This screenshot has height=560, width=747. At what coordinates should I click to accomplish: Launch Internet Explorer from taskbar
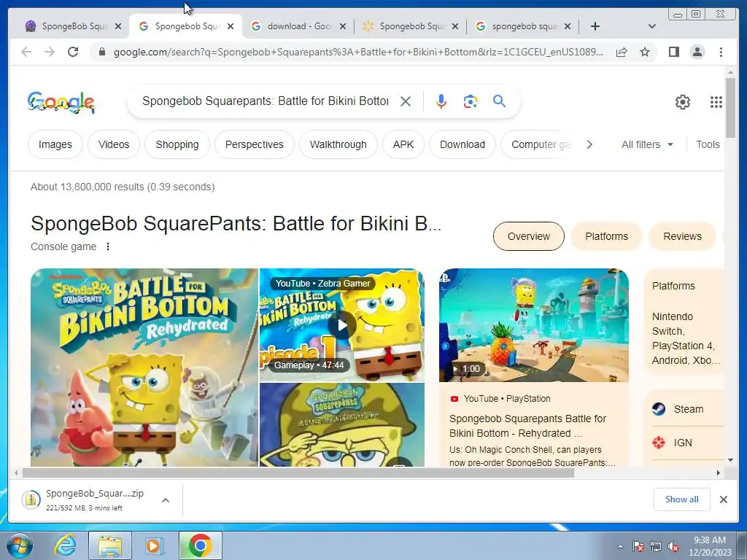[x=65, y=545]
